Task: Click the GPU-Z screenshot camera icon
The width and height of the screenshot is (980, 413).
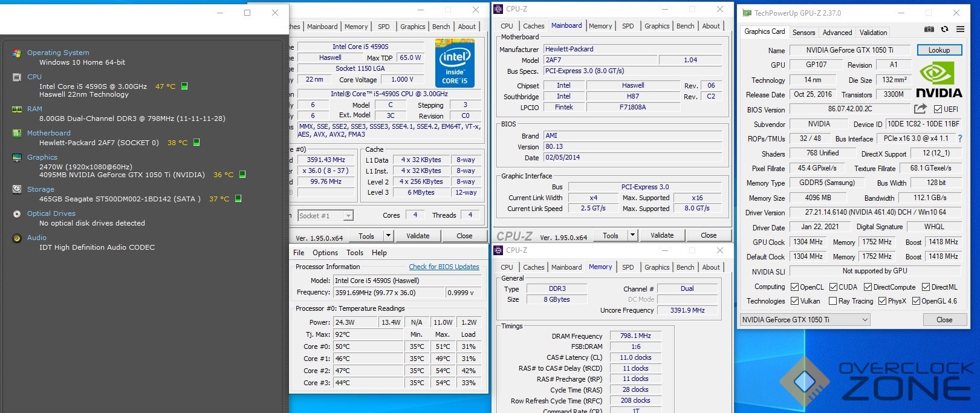Action: tap(929, 29)
